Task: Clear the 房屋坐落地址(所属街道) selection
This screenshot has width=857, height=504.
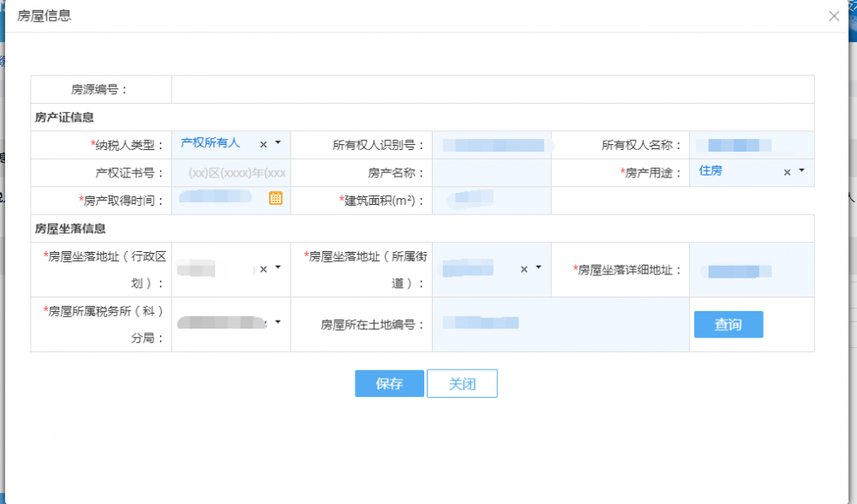Action: (525, 268)
